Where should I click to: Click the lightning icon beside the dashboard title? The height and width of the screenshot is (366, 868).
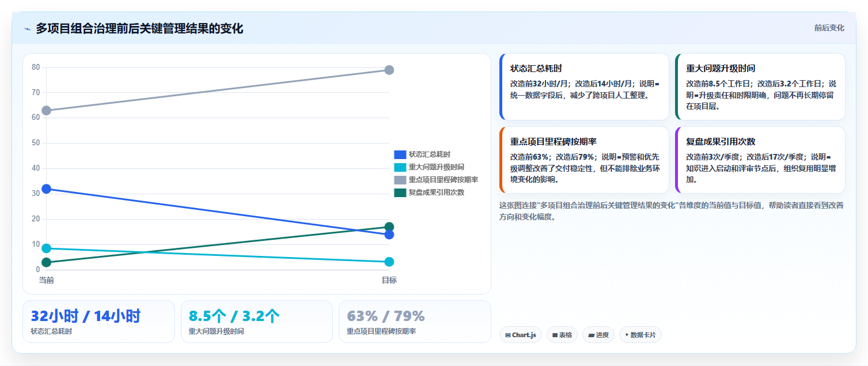[27, 28]
